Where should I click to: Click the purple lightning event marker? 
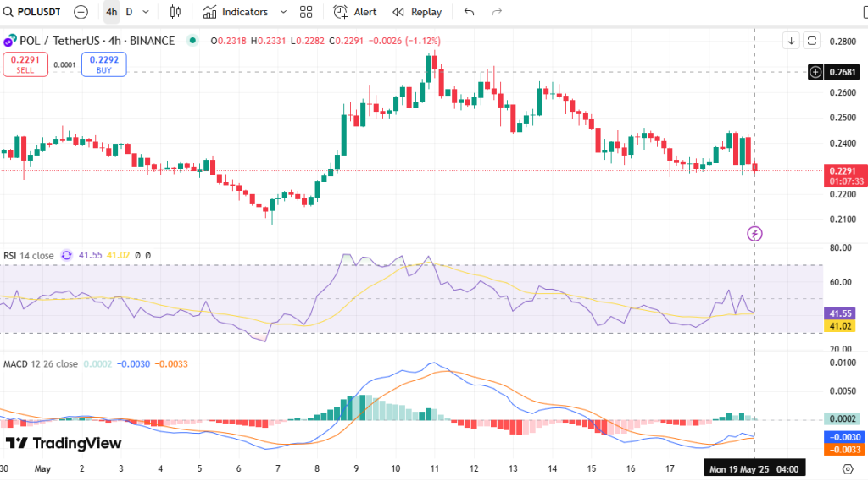click(x=754, y=234)
